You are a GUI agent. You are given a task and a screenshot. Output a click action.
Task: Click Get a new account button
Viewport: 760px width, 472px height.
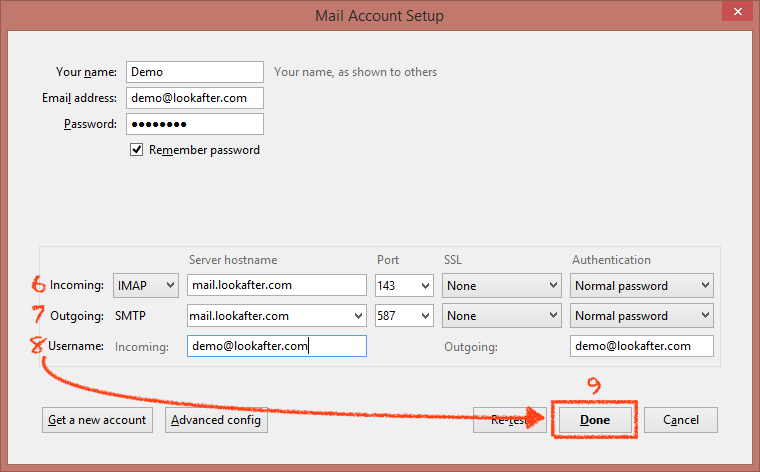[98, 420]
